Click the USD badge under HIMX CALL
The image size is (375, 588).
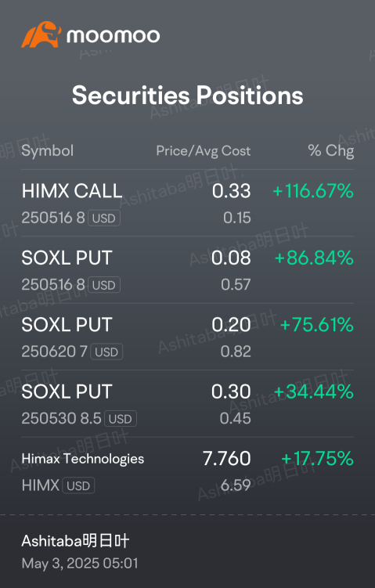104,218
